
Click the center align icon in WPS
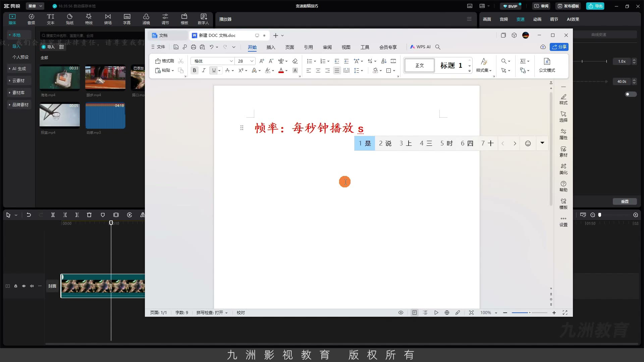tap(318, 70)
